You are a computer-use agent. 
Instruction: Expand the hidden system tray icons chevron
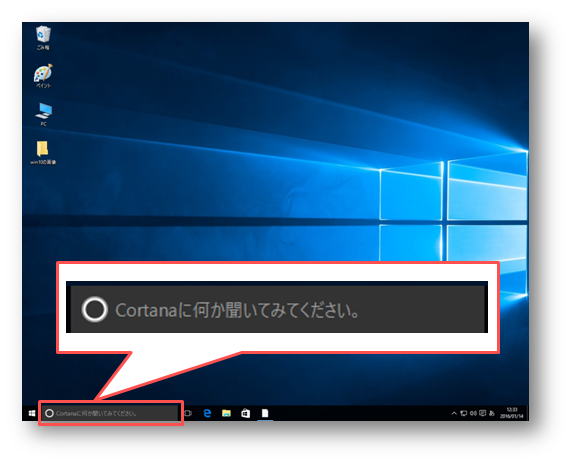pos(454,413)
